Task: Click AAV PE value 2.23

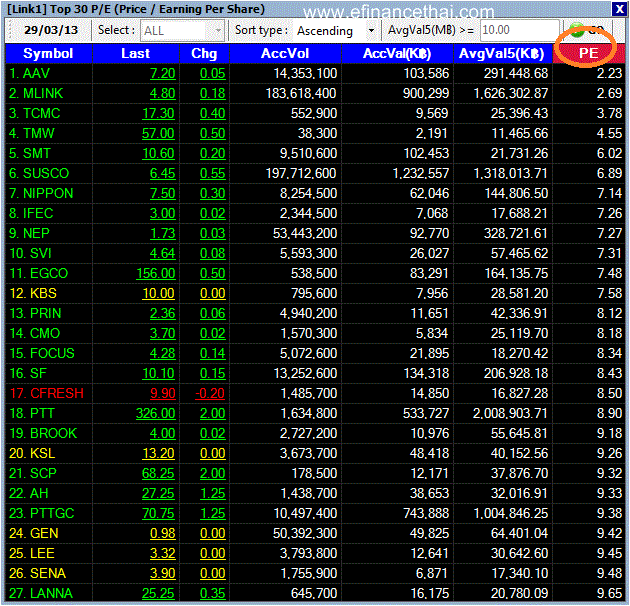Action: pyautogui.click(x=610, y=74)
